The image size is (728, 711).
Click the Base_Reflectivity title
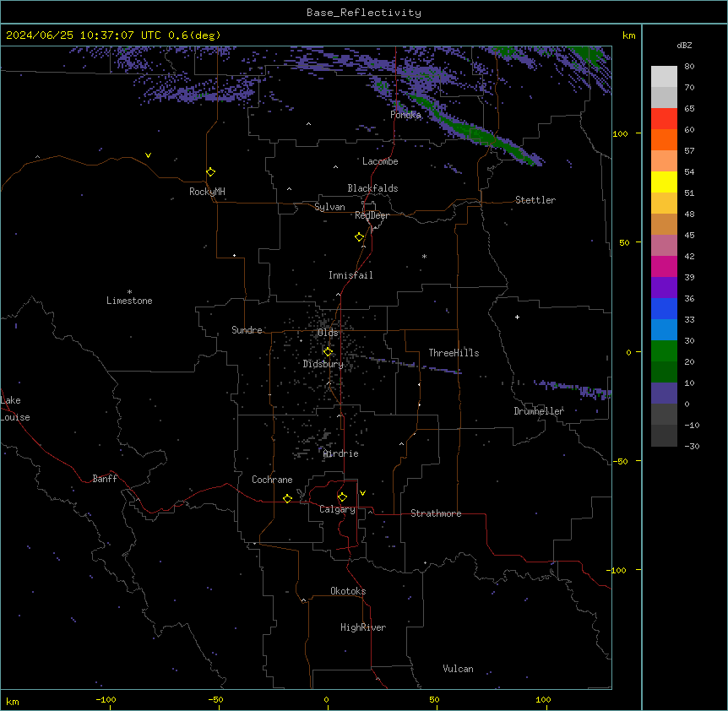364,13
